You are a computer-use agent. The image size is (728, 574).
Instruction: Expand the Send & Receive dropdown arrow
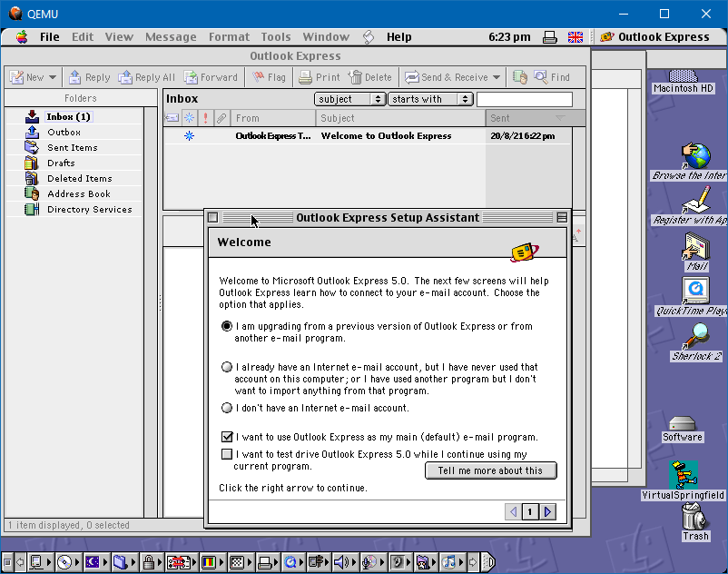[497, 77]
